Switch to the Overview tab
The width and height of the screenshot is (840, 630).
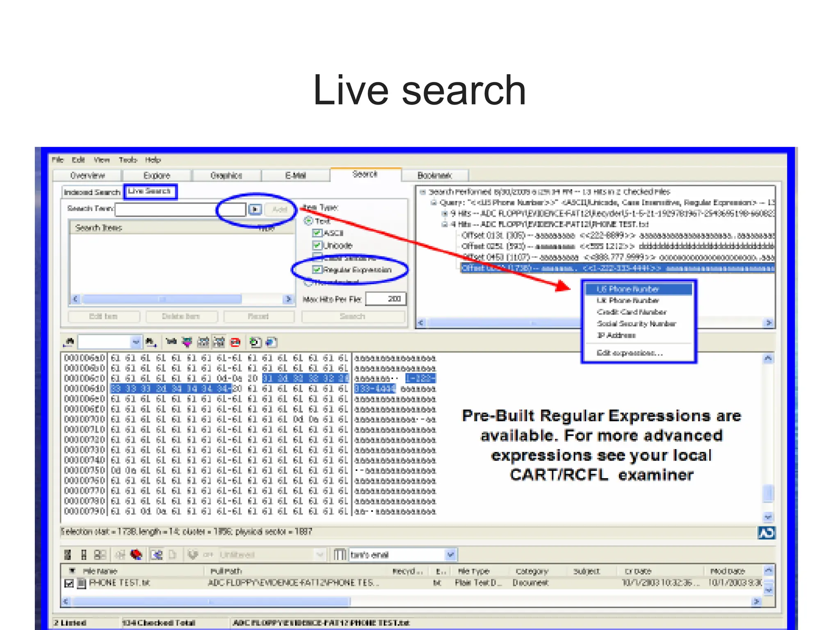click(x=87, y=176)
